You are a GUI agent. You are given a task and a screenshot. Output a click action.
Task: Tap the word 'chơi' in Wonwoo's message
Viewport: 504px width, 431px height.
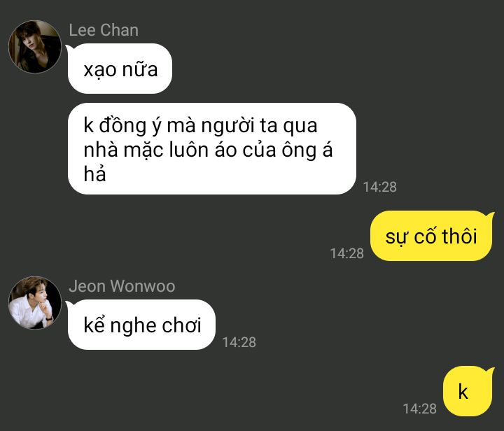pos(181,325)
